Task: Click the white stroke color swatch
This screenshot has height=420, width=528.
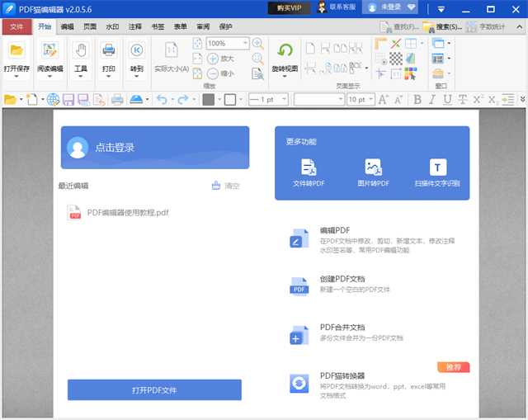Action: 230,100
